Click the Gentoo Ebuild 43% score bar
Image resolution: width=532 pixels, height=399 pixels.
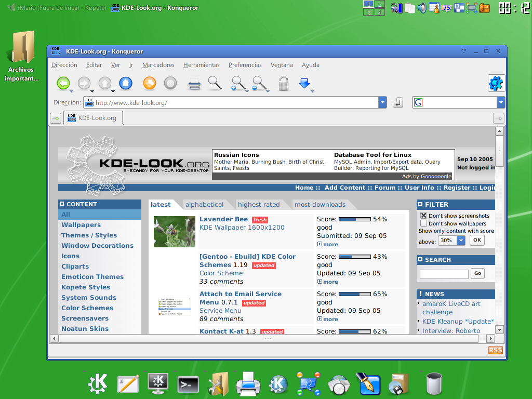click(354, 257)
